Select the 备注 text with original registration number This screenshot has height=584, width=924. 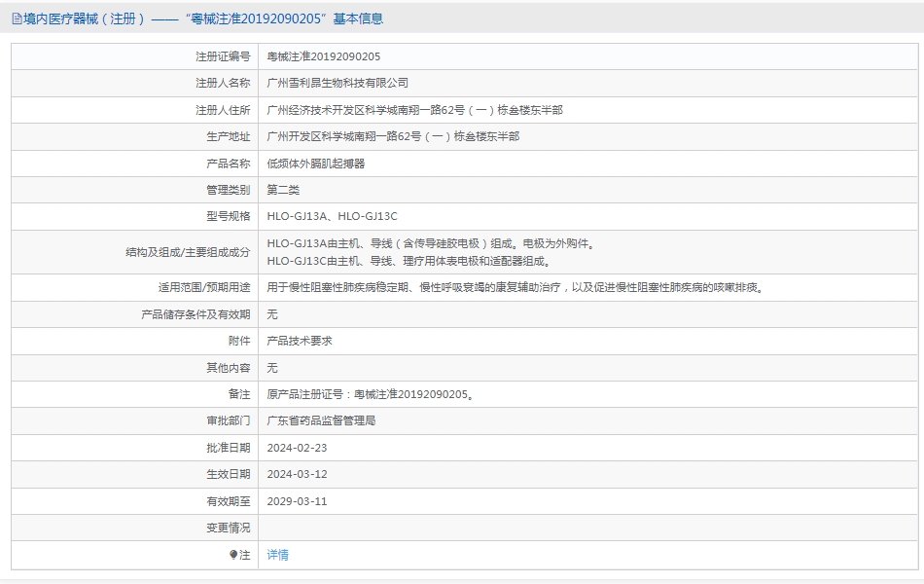(370, 394)
